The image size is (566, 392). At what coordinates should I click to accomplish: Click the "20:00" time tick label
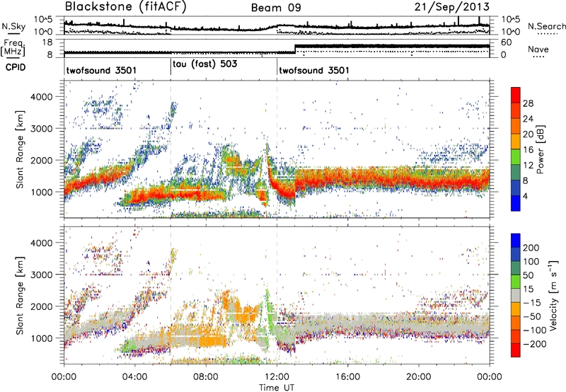[418, 377]
